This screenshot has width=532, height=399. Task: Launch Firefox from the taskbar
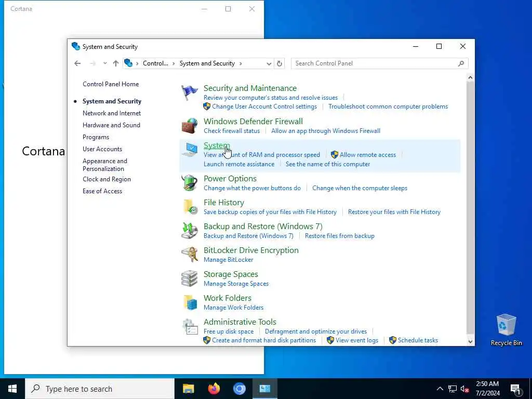coord(214,389)
